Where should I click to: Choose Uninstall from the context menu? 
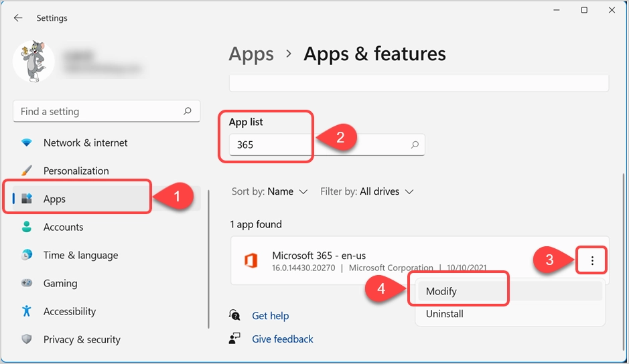point(510,314)
